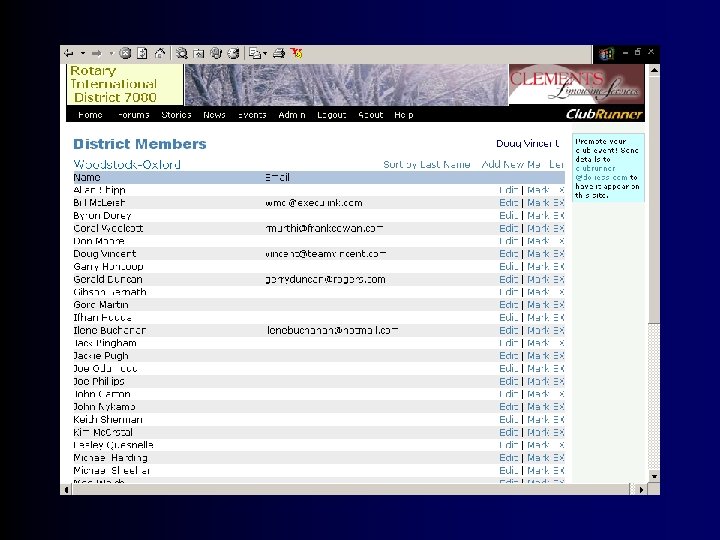720x540 pixels.
Task: Go to the browser Home page icon
Action: coord(160,54)
